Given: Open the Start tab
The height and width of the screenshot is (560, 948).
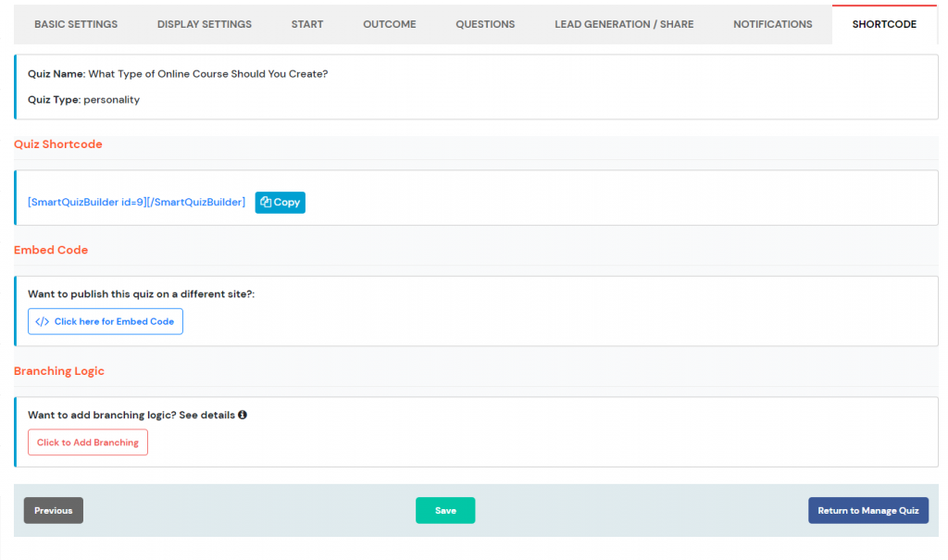Looking at the screenshot, I should (x=306, y=24).
